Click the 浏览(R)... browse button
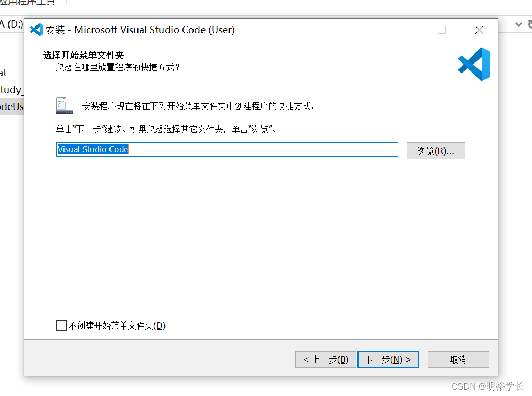532x396 pixels. [x=436, y=151]
